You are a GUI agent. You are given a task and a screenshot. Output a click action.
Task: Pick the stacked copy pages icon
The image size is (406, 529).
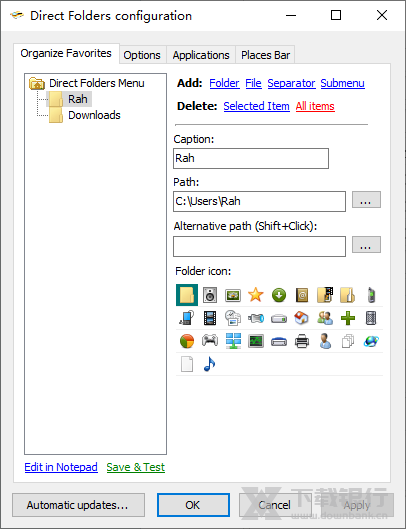coord(348,341)
